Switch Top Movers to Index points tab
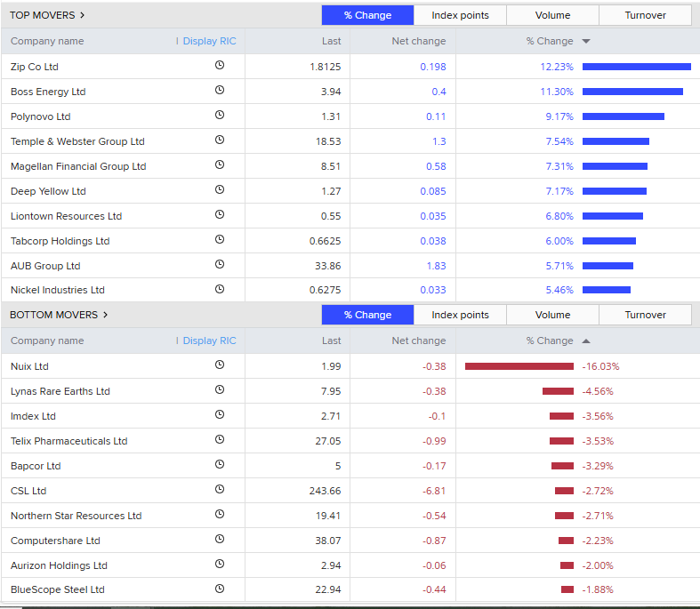The image size is (700, 609). tap(460, 15)
